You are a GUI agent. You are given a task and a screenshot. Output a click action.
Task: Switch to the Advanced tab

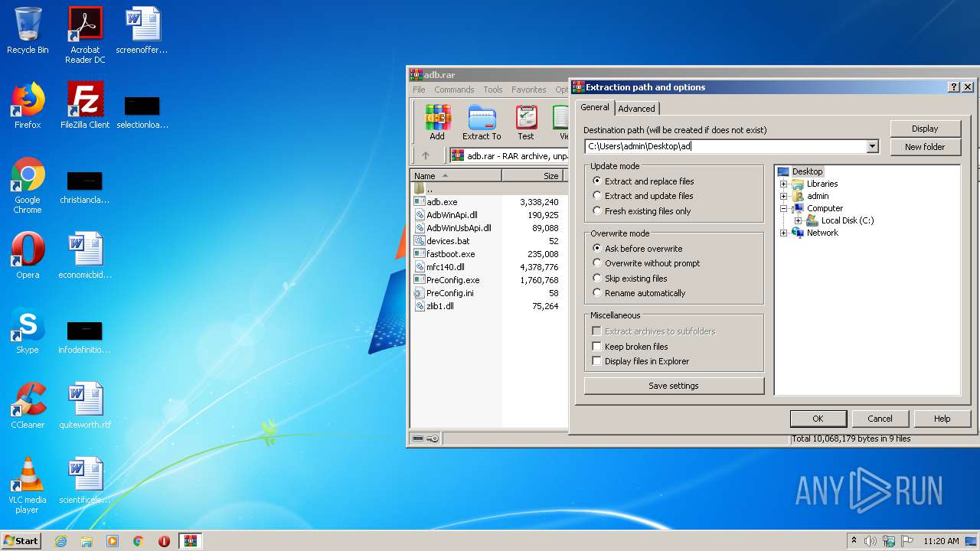(x=636, y=109)
